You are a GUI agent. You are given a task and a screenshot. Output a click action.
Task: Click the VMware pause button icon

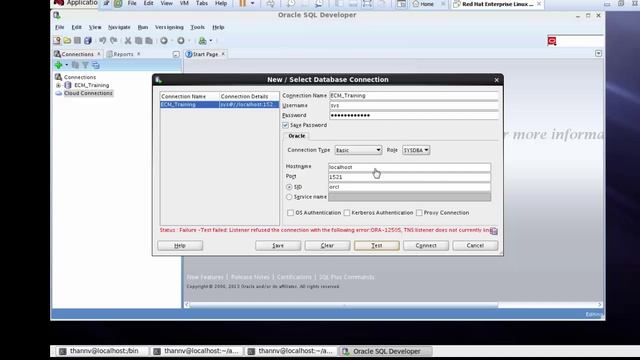click(242, 4)
